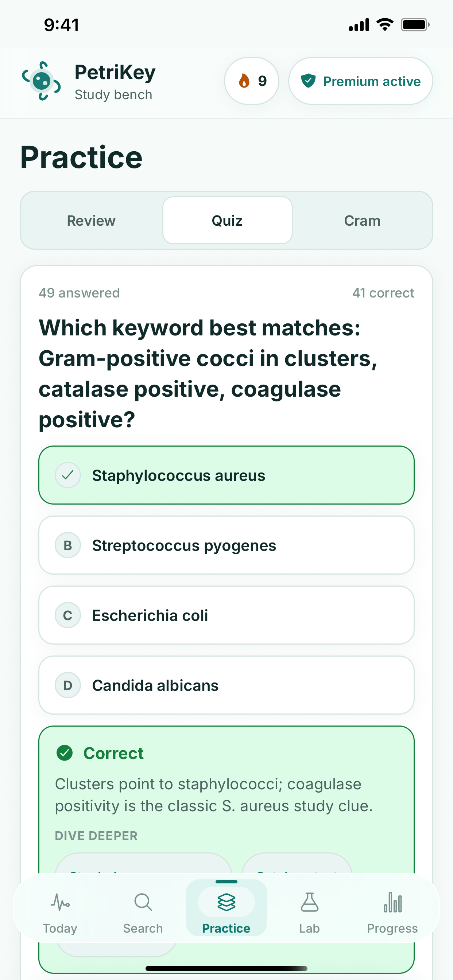Image resolution: width=453 pixels, height=980 pixels.
Task: Select the Practice layers icon
Action: (226, 902)
